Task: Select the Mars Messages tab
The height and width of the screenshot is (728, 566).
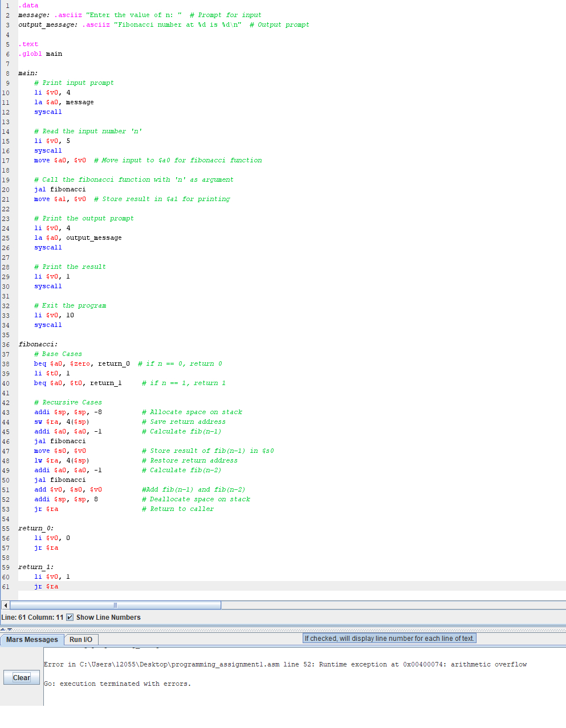Action: pos(31,640)
